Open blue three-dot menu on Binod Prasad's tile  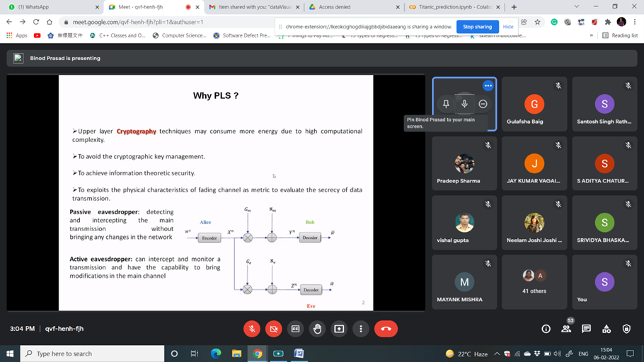[x=488, y=86]
